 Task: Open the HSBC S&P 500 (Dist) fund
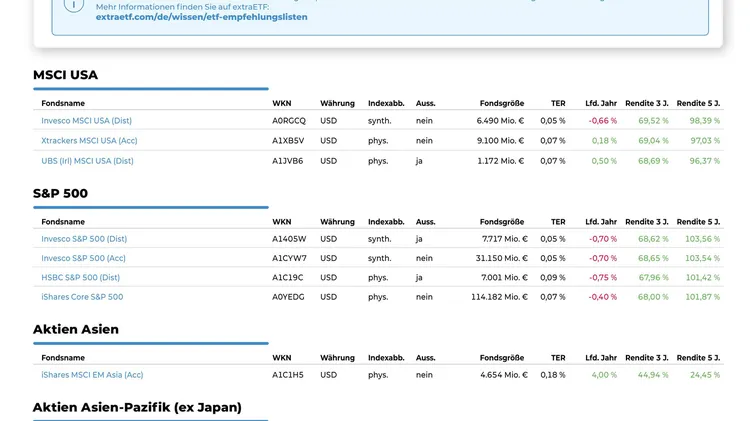tap(80, 278)
